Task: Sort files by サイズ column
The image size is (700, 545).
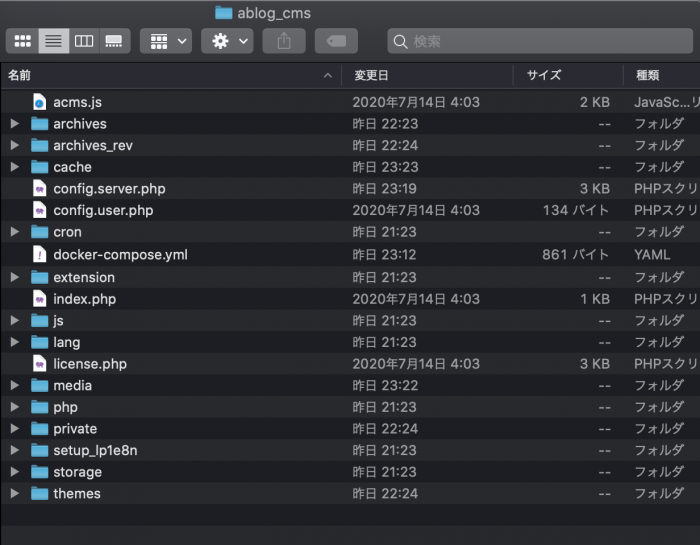Action: pos(544,75)
